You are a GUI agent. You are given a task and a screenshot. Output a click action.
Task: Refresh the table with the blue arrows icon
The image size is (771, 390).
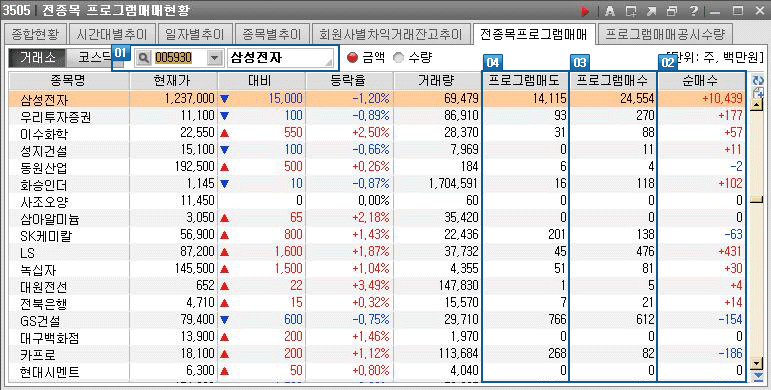click(x=758, y=80)
